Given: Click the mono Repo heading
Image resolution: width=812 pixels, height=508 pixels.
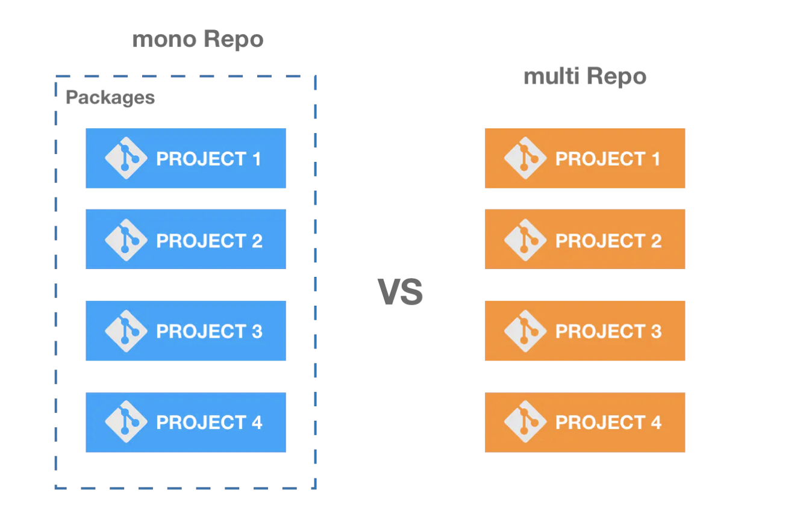Looking at the screenshot, I should (198, 40).
